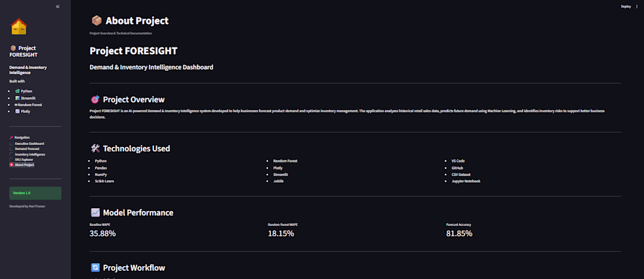Click the Python icon in the Built with list
Viewport: 644px width, 279px height.
17,91
